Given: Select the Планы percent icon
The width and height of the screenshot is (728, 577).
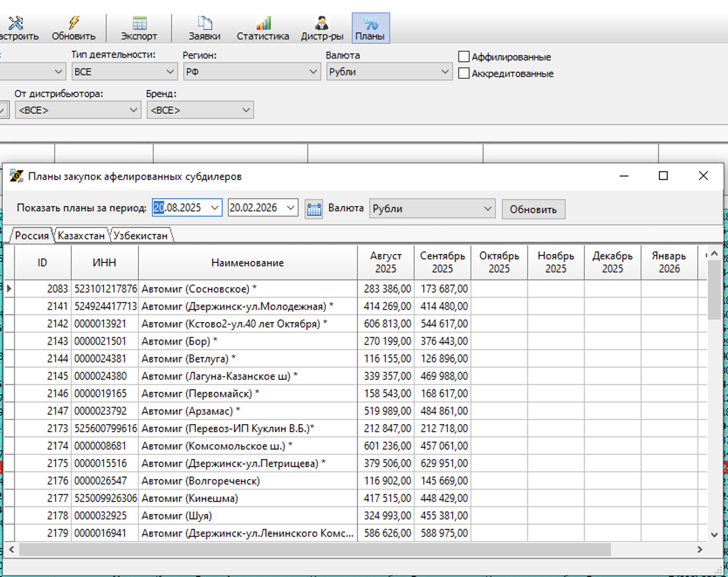Looking at the screenshot, I should click(371, 28).
